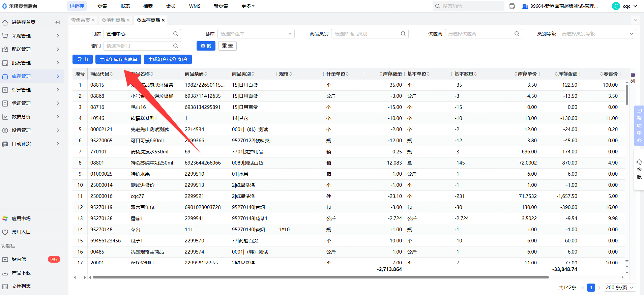Sort table by 零售价 column
This screenshot has height=295, width=644.
[x=610, y=74]
